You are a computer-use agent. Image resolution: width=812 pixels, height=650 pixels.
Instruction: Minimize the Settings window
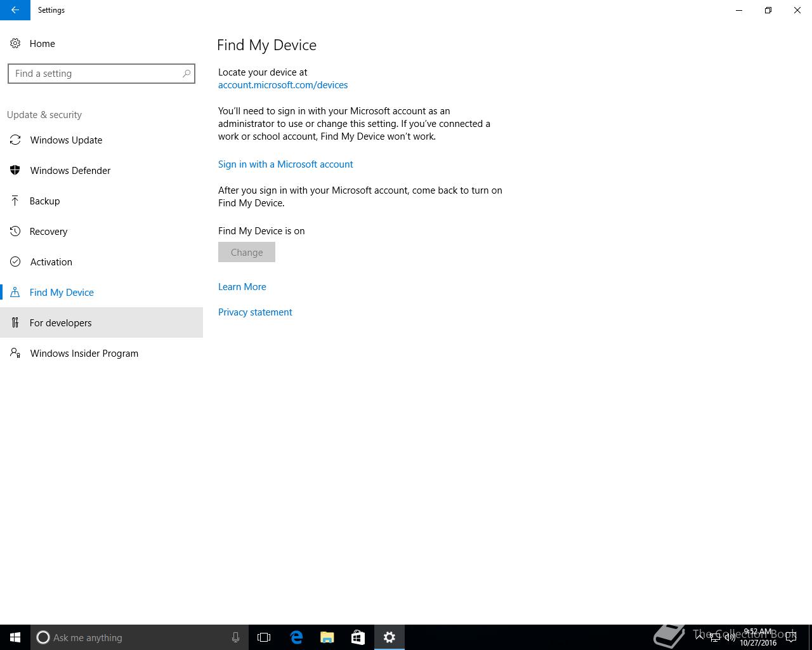point(739,10)
